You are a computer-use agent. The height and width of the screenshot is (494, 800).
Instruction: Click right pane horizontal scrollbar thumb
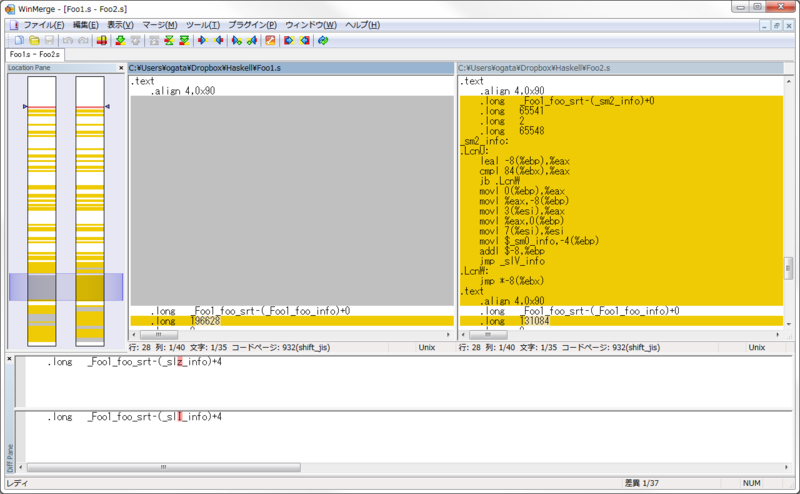point(488,335)
